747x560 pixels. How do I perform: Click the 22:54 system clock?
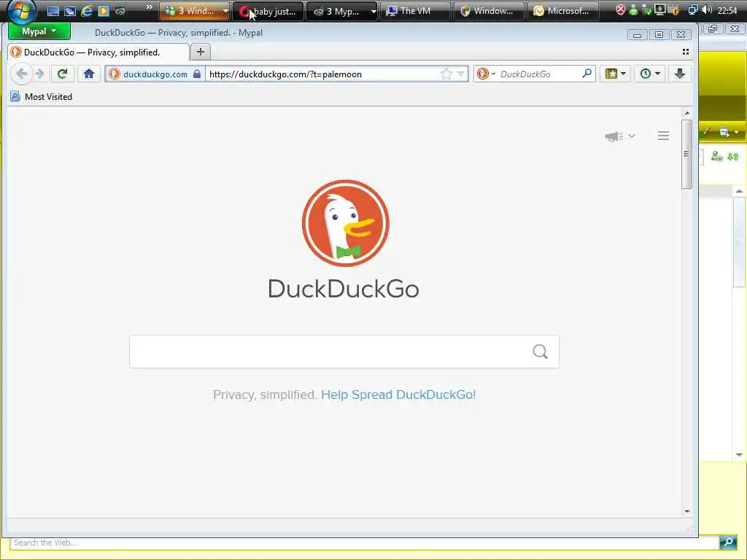pos(727,10)
